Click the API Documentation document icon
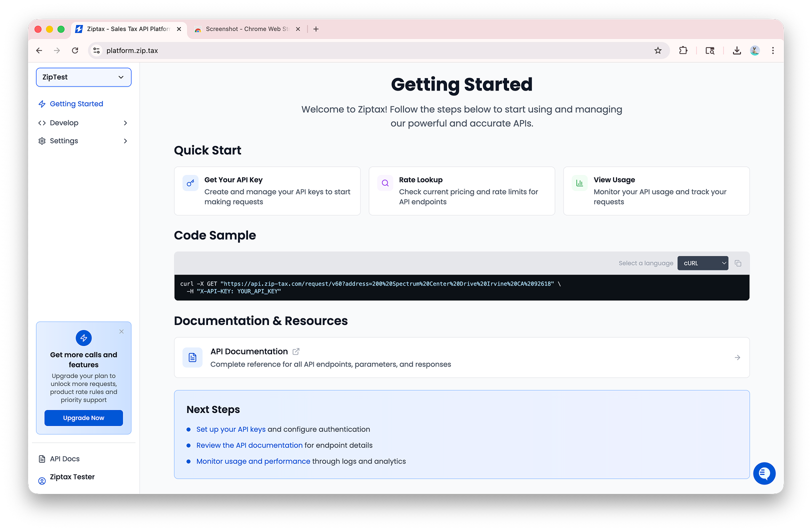The height and width of the screenshot is (531, 812). 192,357
